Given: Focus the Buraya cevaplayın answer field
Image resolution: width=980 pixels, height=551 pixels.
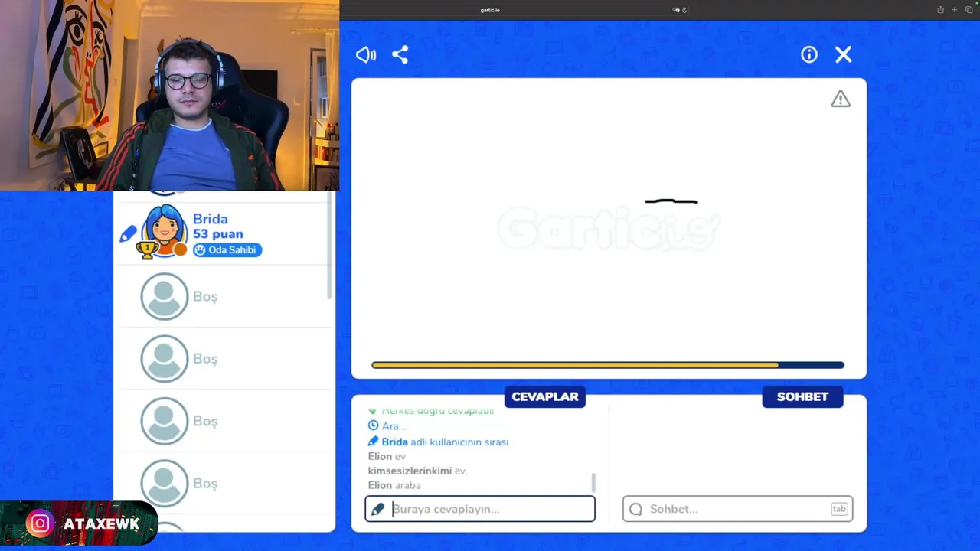Looking at the screenshot, I should [480, 509].
